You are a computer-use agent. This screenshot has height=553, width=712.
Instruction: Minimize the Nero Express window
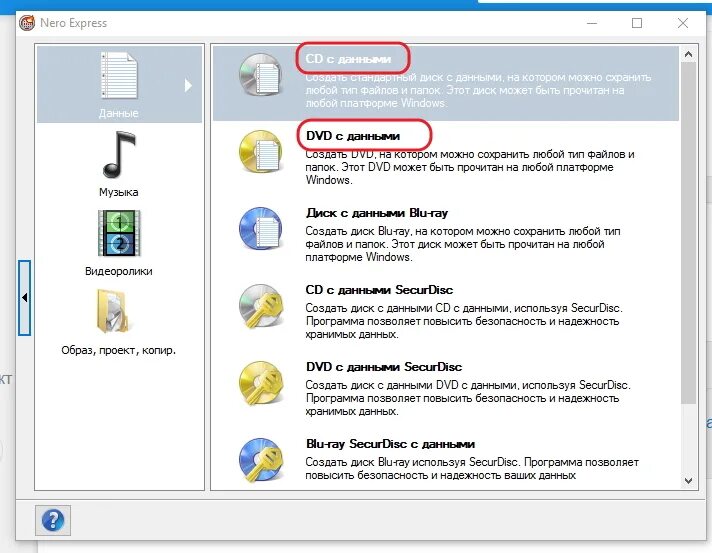coord(592,23)
